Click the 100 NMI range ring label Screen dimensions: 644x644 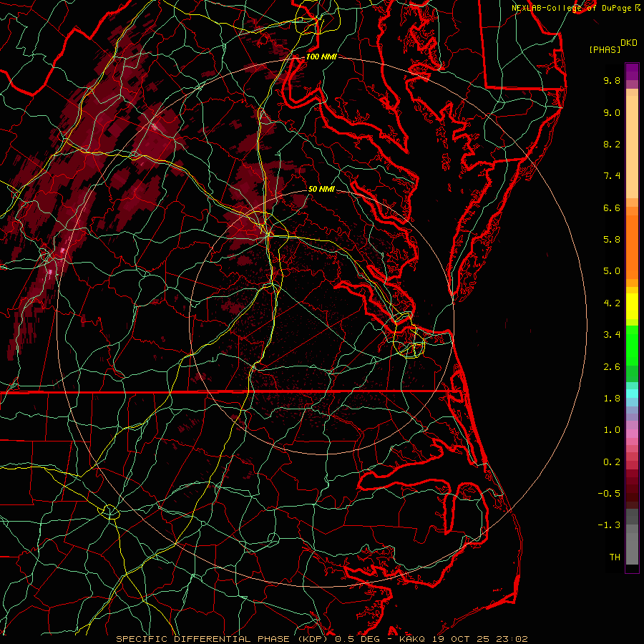click(321, 57)
